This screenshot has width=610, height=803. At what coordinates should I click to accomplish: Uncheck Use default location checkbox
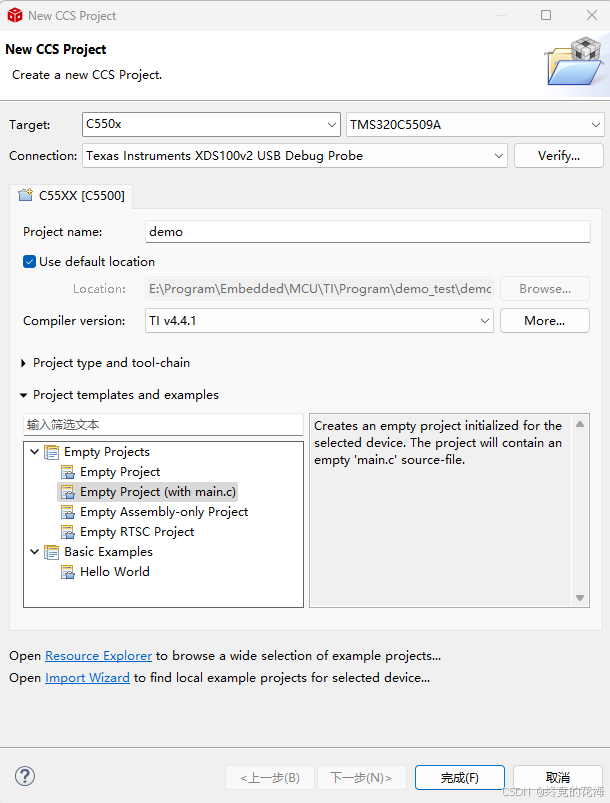(x=29, y=262)
